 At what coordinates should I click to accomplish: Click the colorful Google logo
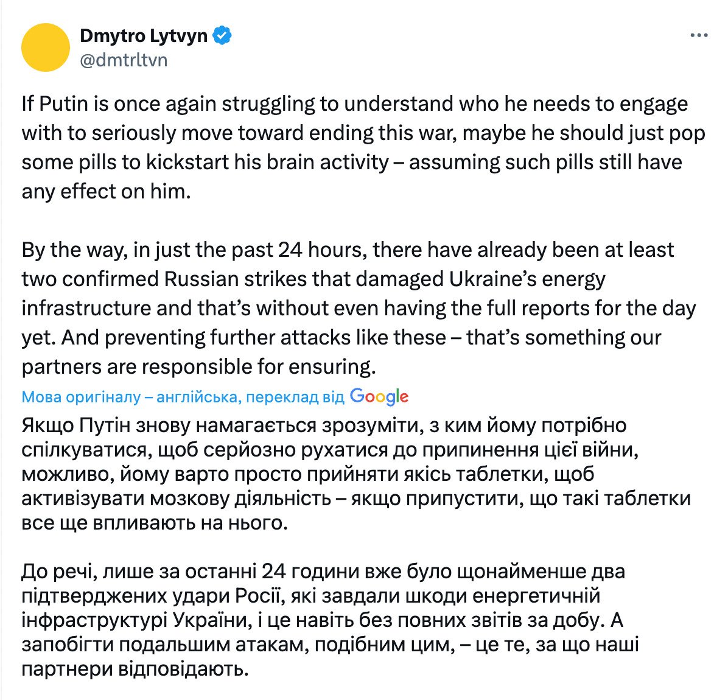coord(379,397)
